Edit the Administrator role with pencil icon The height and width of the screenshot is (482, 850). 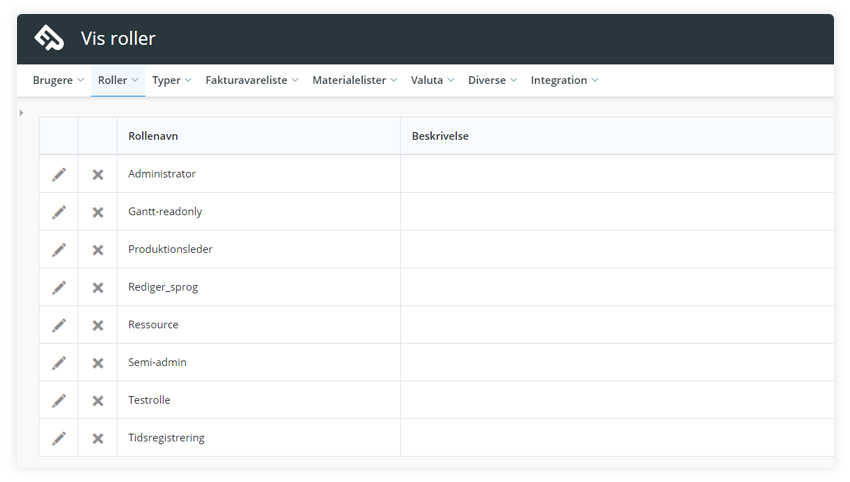pyautogui.click(x=59, y=175)
